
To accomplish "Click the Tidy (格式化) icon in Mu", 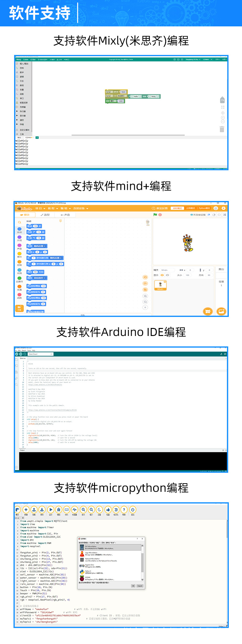I will click(x=116, y=510).
